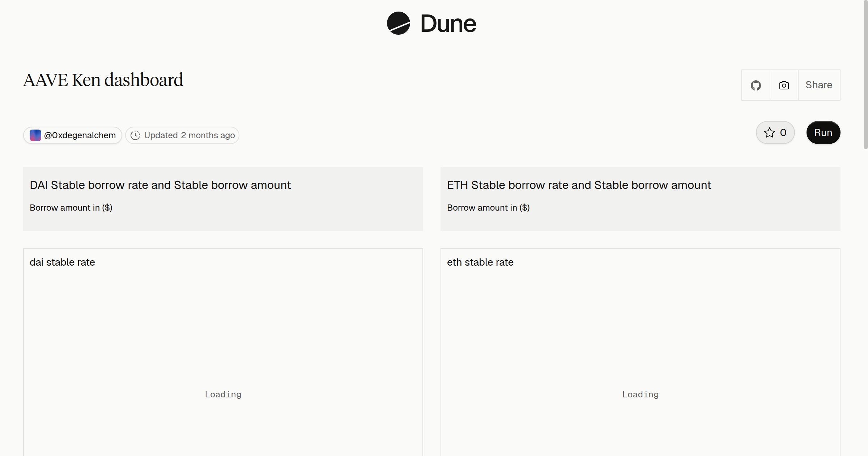
Task: Click the Borrow amount text under DAI heading
Action: (x=71, y=208)
